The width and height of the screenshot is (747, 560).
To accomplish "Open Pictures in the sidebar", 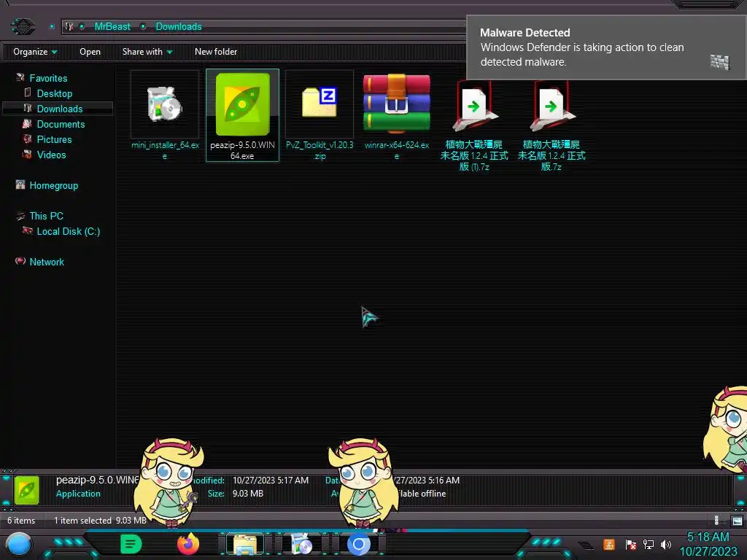I will click(54, 139).
